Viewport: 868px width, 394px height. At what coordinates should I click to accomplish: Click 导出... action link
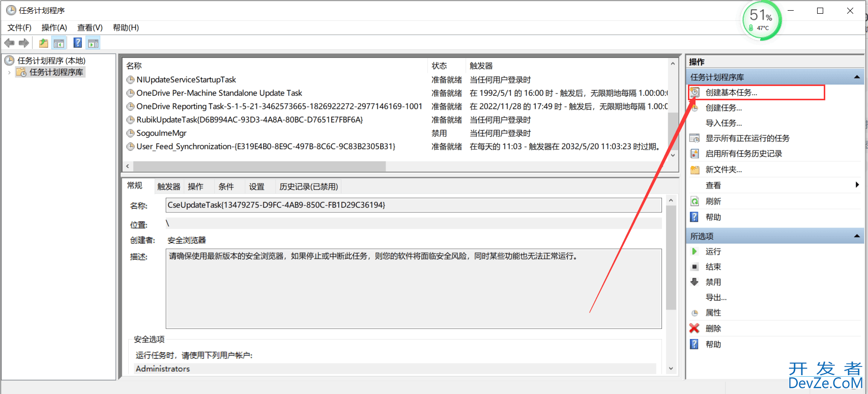(x=716, y=298)
